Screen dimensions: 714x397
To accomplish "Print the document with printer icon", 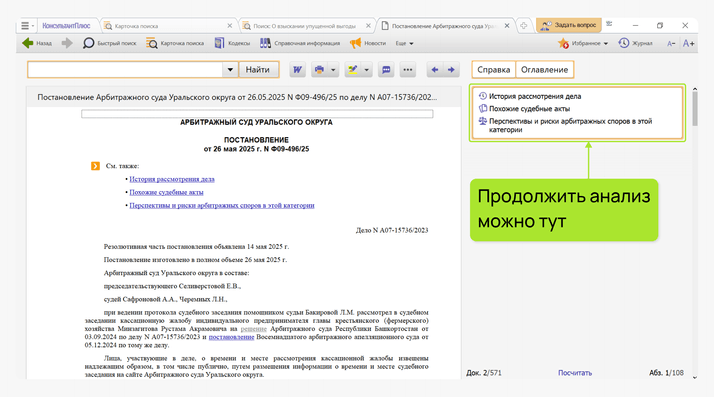I will pyautogui.click(x=319, y=70).
